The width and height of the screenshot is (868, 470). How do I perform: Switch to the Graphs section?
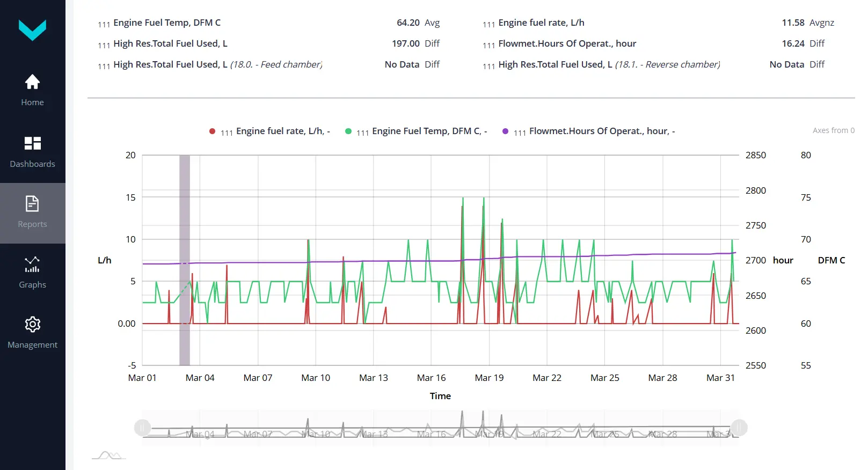[32, 273]
